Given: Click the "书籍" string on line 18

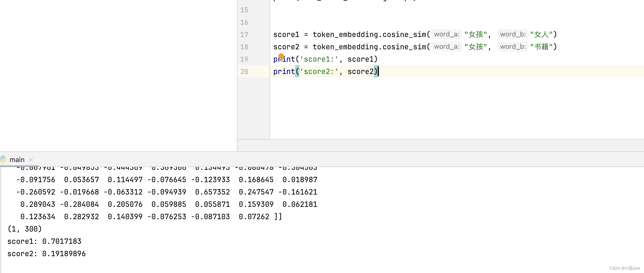Looking at the screenshot, I should pyautogui.click(x=542, y=47).
